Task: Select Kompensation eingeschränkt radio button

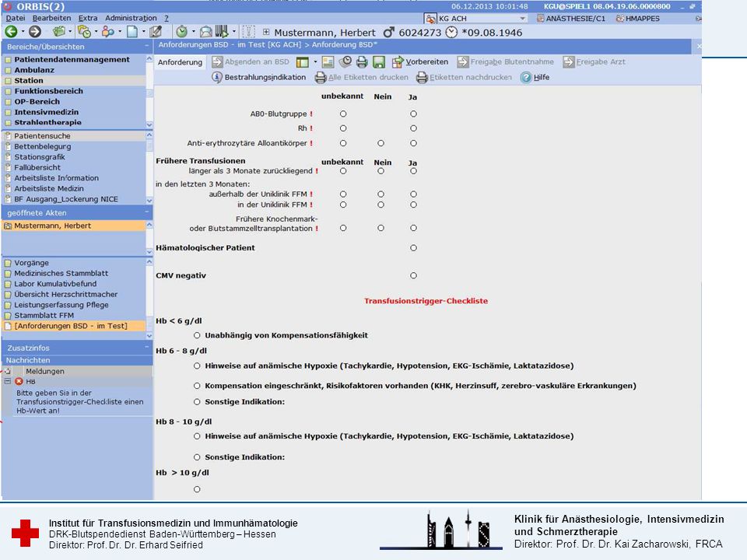Action: (197, 386)
